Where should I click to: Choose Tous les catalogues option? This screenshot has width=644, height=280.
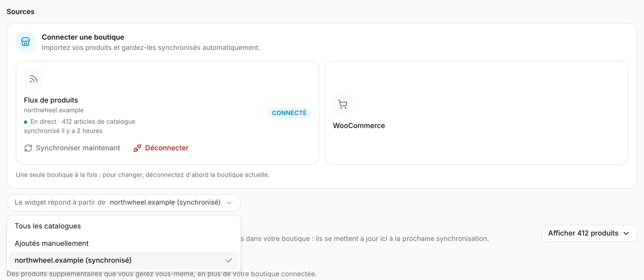[124, 226]
